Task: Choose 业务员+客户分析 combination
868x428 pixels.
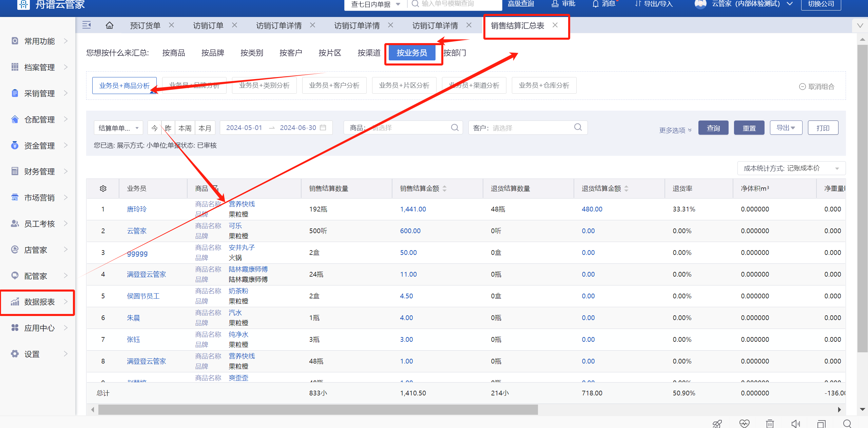Action: [334, 86]
